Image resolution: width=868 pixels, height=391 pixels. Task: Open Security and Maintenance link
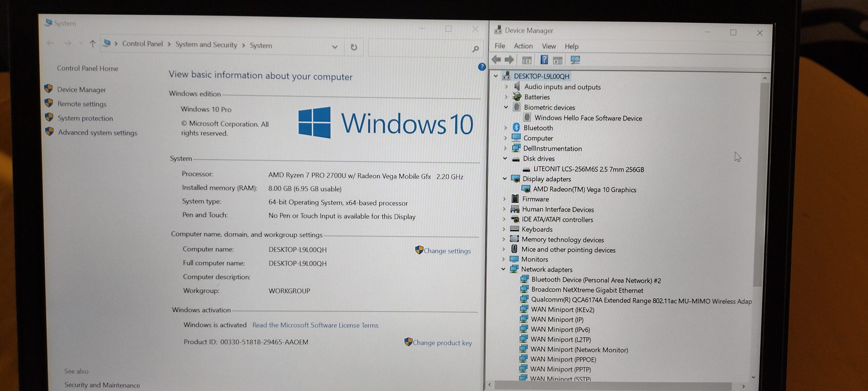[x=102, y=385]
